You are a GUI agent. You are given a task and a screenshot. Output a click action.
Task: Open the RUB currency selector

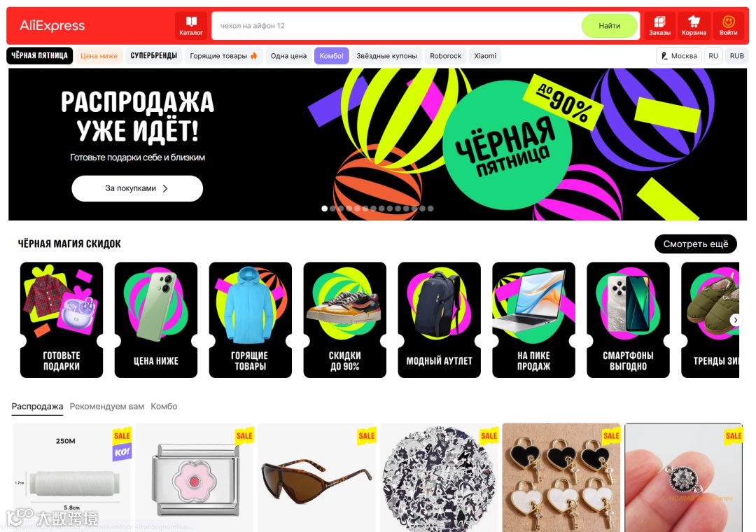[x=736, y=56]
